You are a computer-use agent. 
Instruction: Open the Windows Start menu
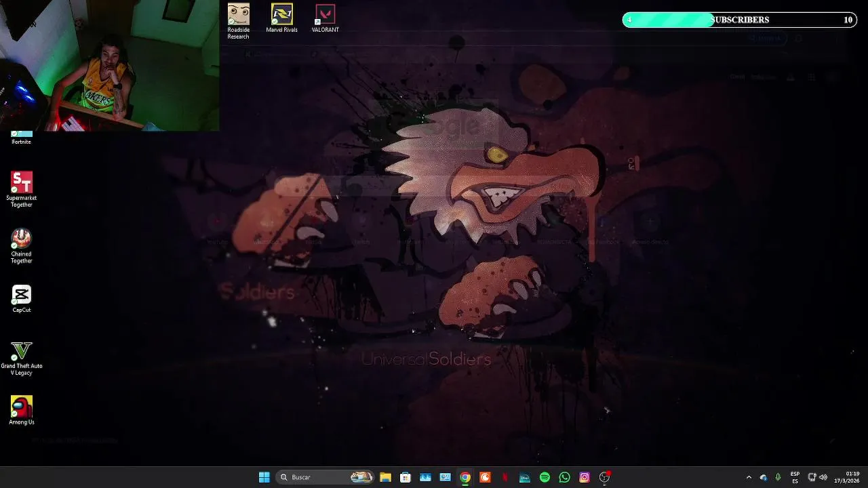(264, 477)
